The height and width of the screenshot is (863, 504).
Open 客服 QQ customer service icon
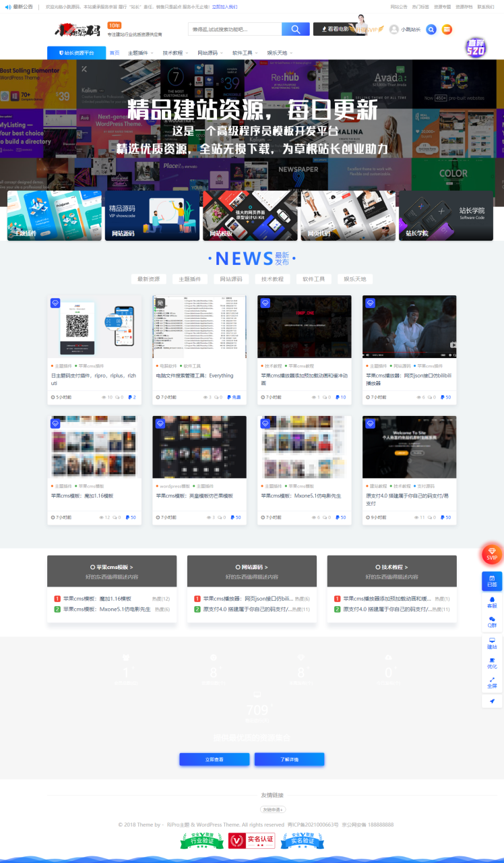(492, 602)
